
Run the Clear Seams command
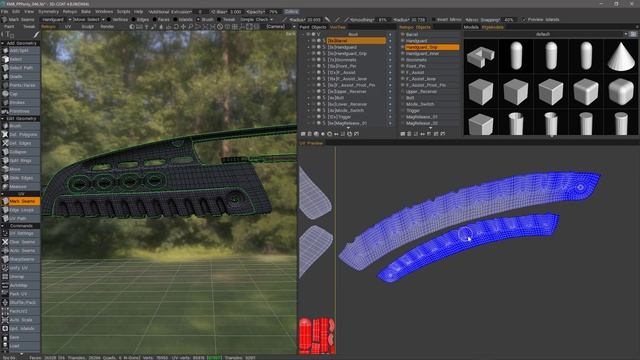(x=20, y=242)
